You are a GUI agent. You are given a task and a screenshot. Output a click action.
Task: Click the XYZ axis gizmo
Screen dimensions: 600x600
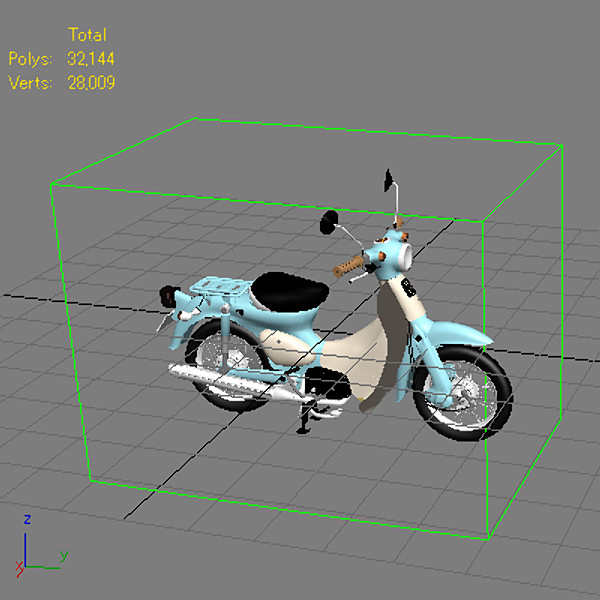(x=41, y=547)
